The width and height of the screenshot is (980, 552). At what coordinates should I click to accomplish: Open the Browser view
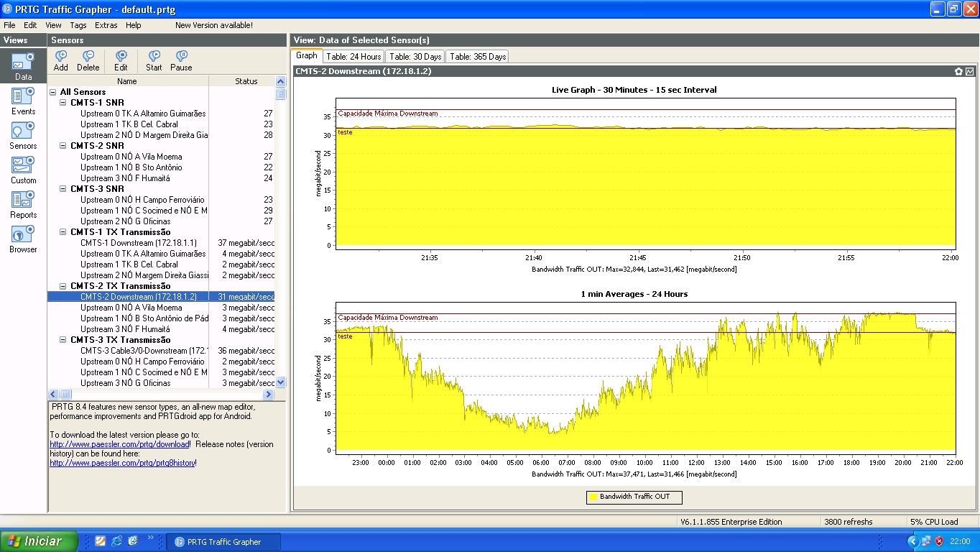click(23, 239)
